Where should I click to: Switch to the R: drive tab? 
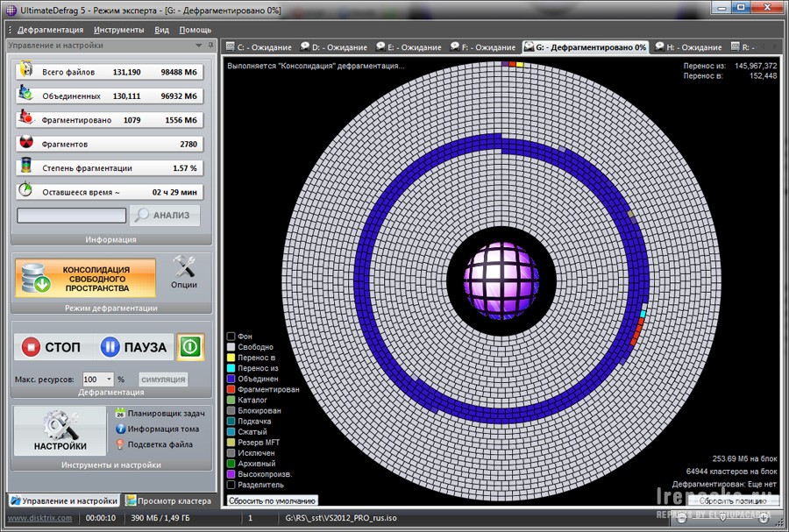(x=743, y=47)
